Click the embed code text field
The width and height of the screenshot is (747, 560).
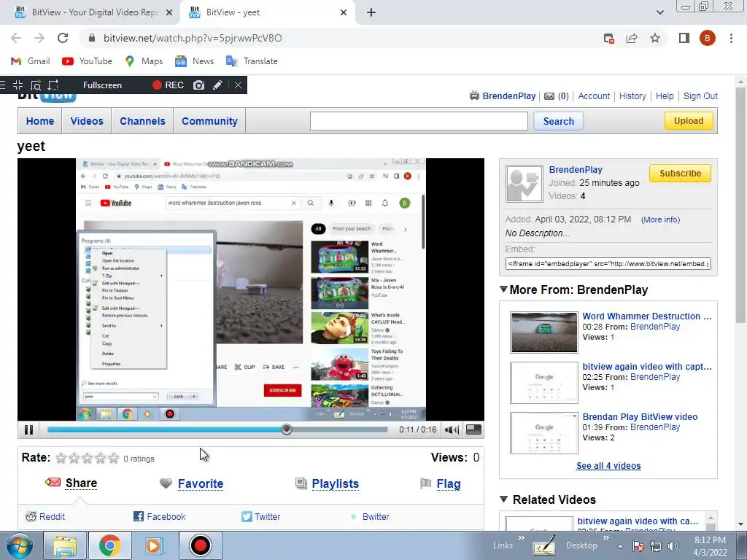tap(608, 263)
